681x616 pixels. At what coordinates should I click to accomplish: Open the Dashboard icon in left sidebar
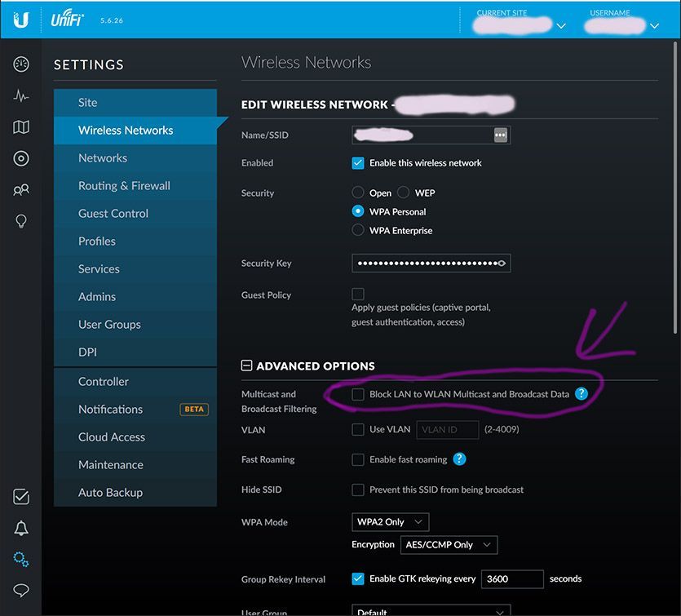point(21,64)
